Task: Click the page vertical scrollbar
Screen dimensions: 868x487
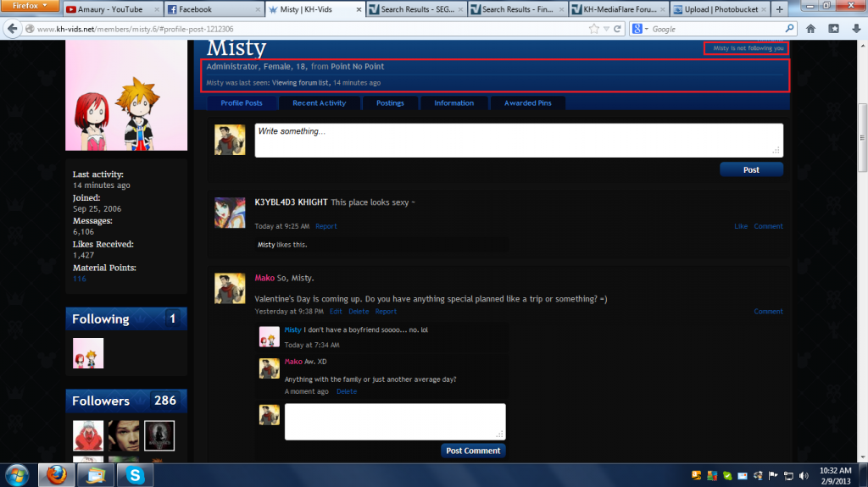Action: [862, 137]
